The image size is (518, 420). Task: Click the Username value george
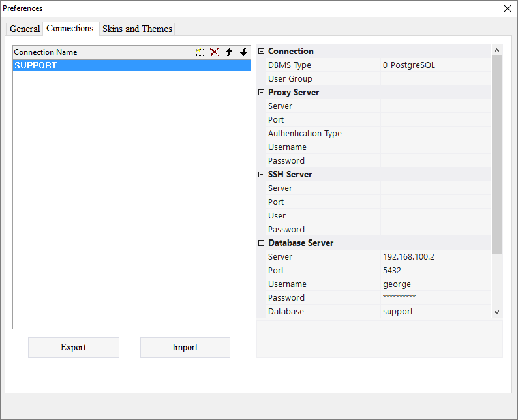(435, 284)
